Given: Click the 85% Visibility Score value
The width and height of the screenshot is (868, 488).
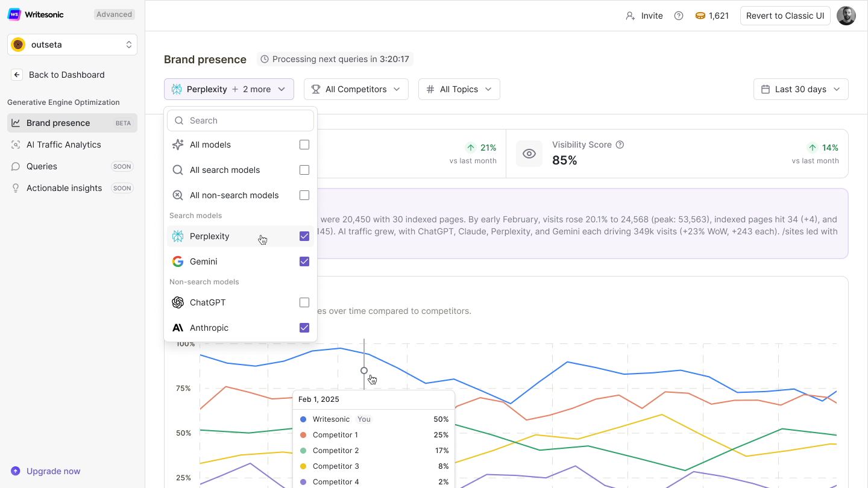Looking at the screenshot, I should pyautogui.click(x=565, y=160).
